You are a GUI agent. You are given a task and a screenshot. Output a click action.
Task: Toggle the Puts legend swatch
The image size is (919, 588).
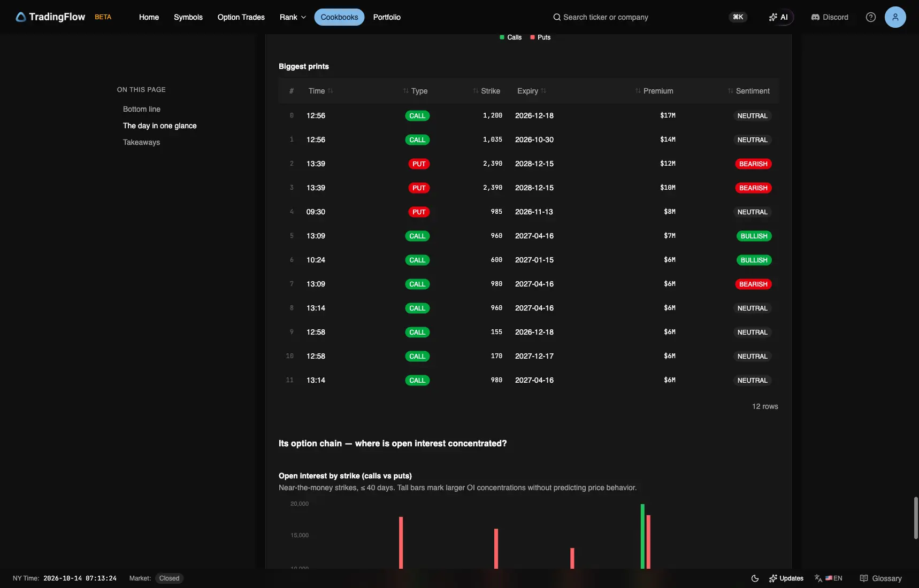coord(532,37)
